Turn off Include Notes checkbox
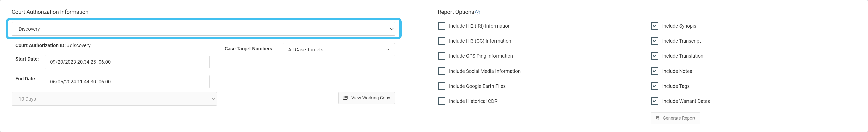Screen dimensions: 868x132 654,71
